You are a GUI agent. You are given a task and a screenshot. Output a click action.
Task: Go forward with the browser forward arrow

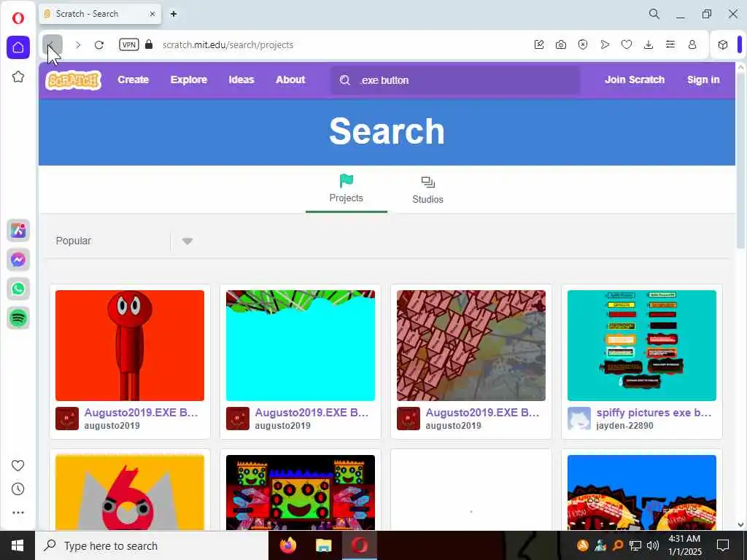click(x=78, y=44)
